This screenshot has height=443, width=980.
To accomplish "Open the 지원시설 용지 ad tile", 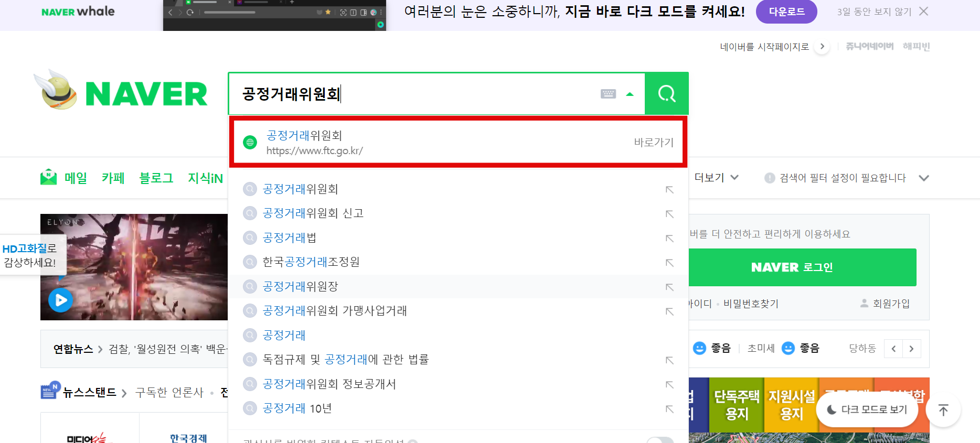I will pos(792,405).
